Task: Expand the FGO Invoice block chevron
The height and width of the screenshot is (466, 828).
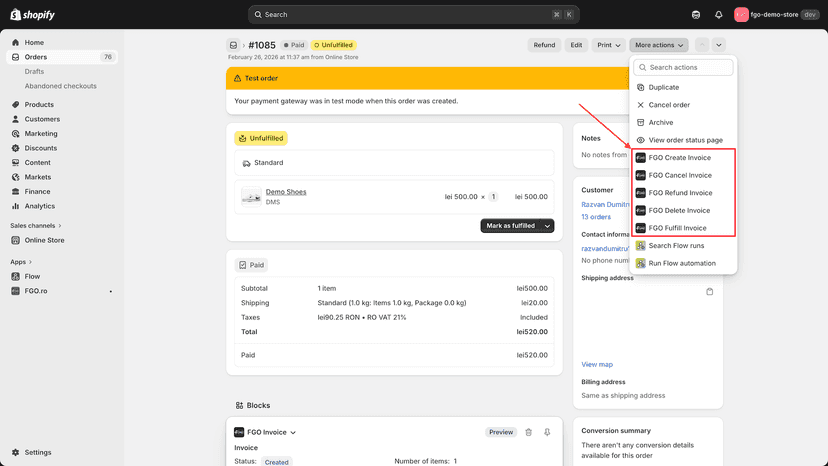Action: coord(293,433)
